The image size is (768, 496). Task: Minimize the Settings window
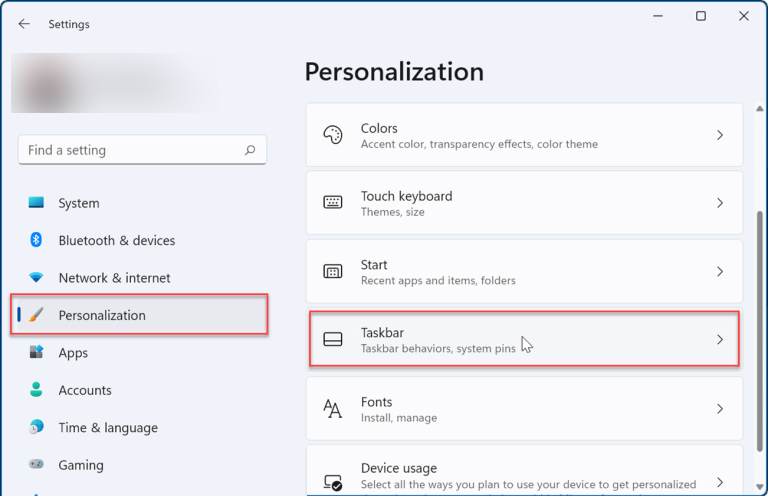[x=658, y=16]
